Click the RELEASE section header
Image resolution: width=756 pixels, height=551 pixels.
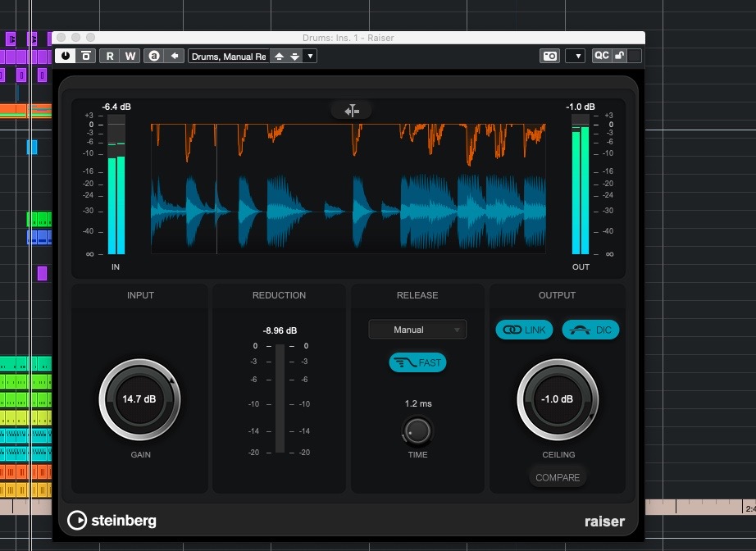pyautogui.click(x=417, y=295)
